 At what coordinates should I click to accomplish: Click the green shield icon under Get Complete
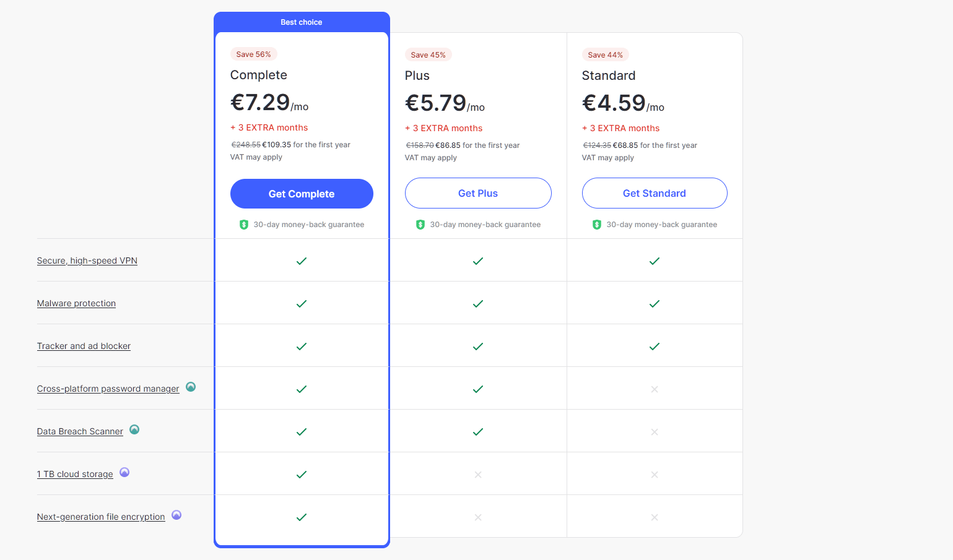coord(244,225)
